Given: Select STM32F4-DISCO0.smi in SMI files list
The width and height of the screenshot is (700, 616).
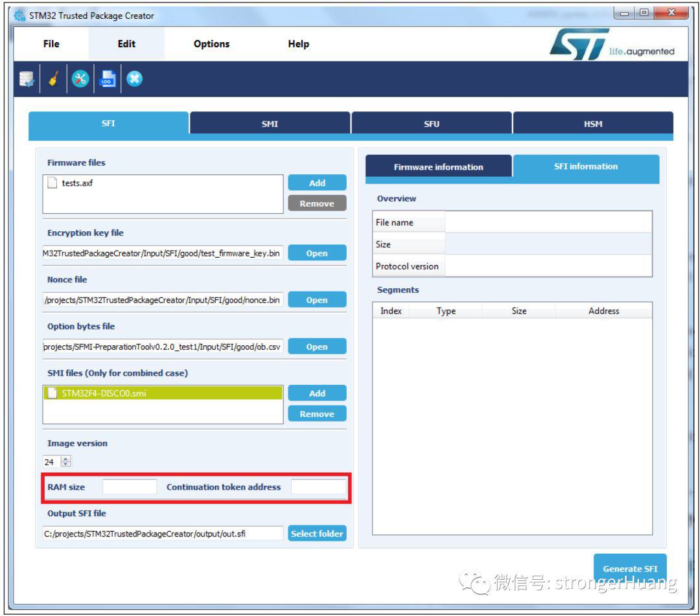Looking at the screenshot, I should click(163, 393).
